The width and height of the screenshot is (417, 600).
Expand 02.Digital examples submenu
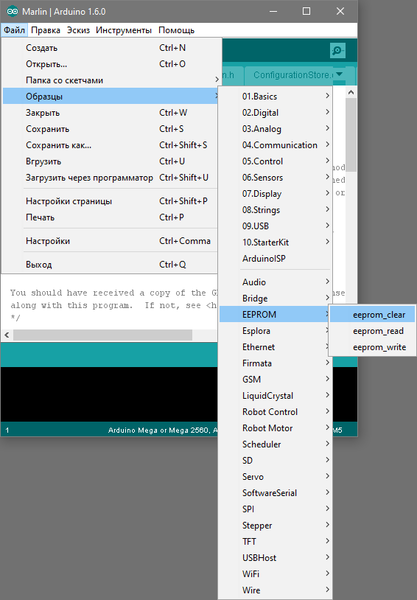tap(276, 112)
